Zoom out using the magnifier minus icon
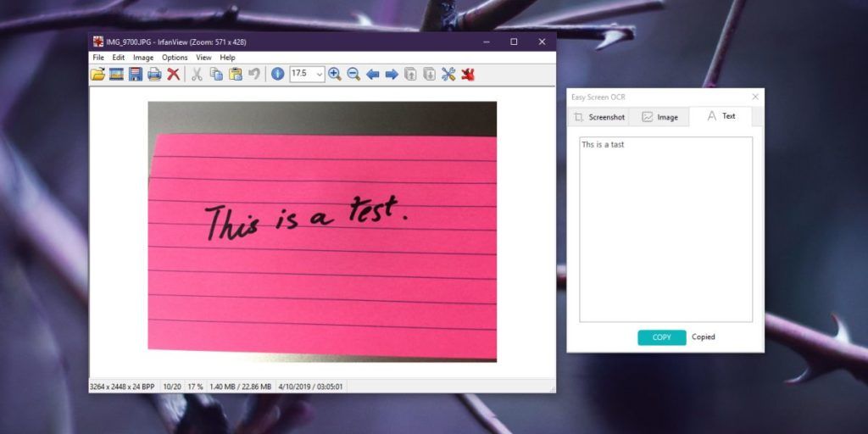Viewport: 868px width, 434px height. [x=353, y=75]
